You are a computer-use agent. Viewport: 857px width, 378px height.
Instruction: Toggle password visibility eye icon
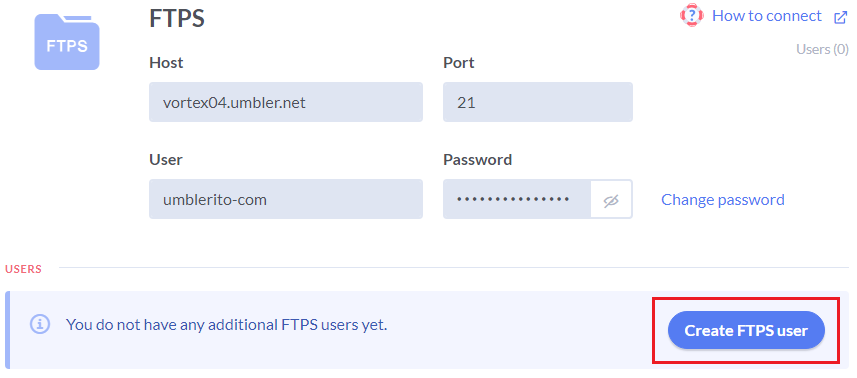tap(611, 200)
